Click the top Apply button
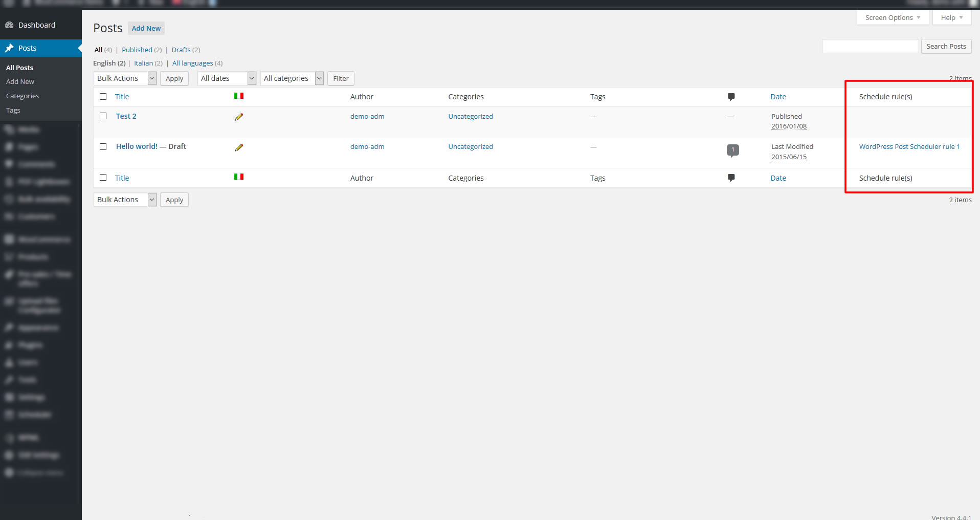This screenshot has width=980, height=520. pyautogui.click(x=174, y=78)
